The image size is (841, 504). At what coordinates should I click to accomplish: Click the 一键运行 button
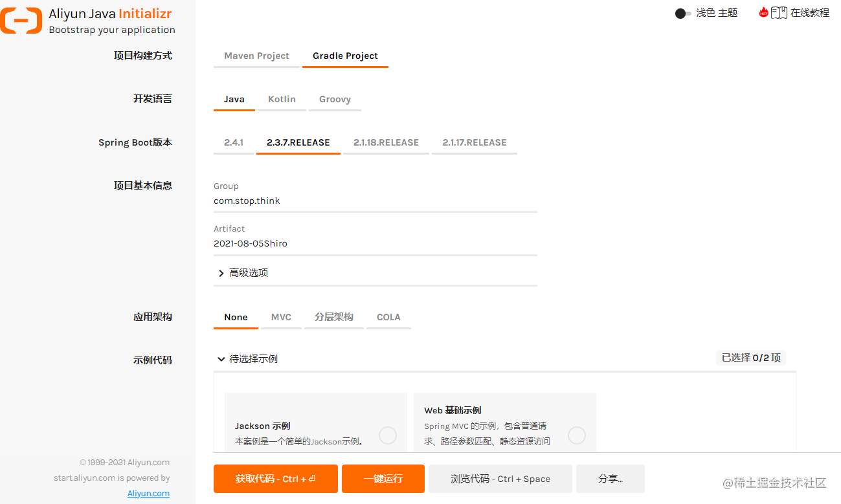point(383,479)
